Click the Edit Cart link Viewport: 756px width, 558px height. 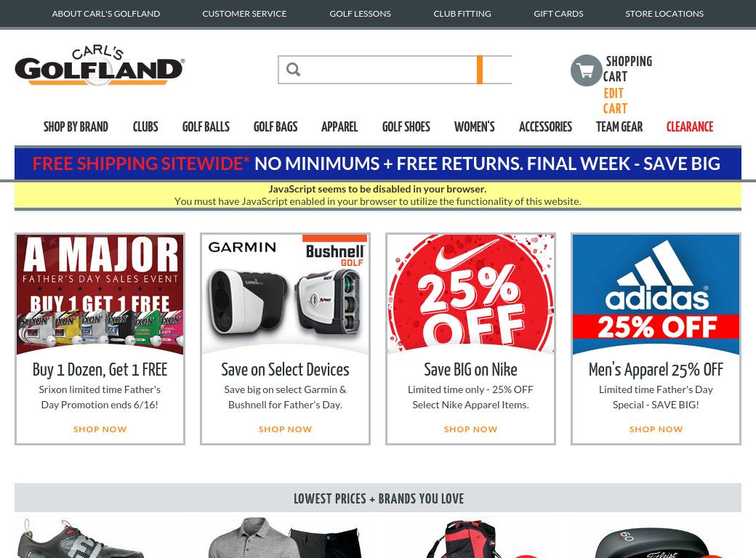coord(615,101)
